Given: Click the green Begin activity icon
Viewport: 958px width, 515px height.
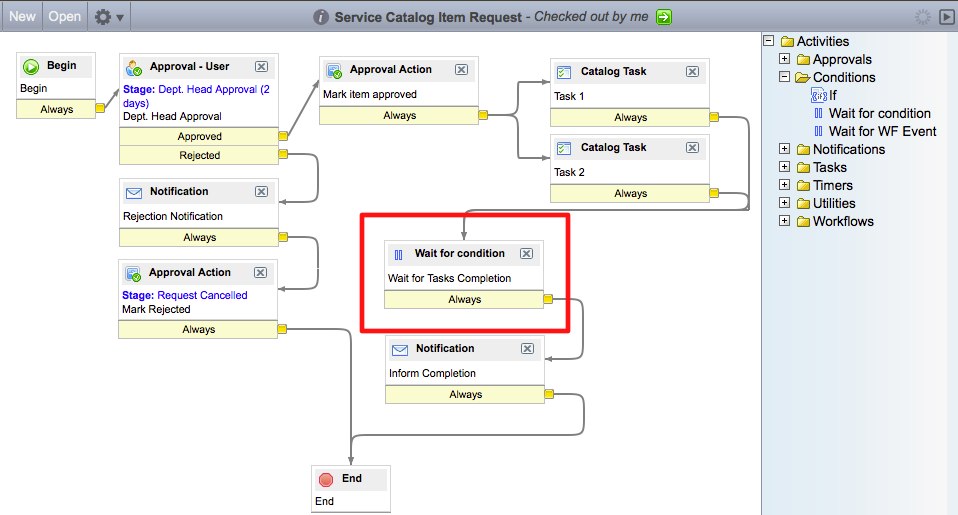Looking at the screenshot, I should point(31,66).
